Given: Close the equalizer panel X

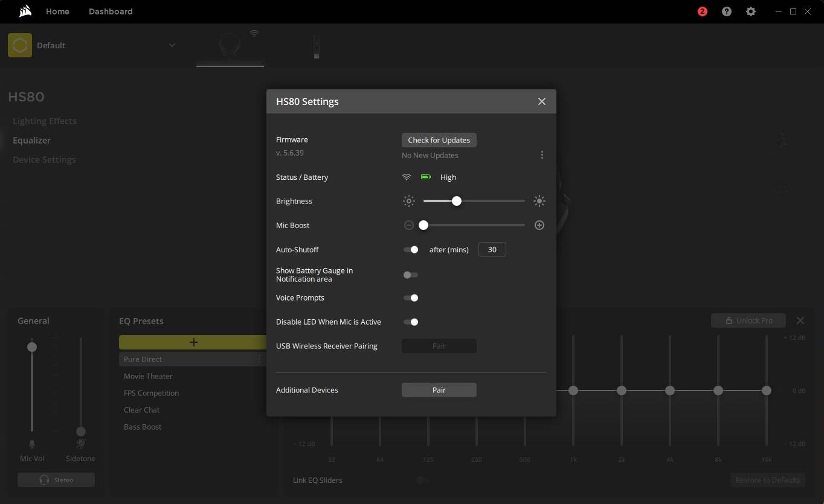Looking at the screenshot, I should (800, 321).
